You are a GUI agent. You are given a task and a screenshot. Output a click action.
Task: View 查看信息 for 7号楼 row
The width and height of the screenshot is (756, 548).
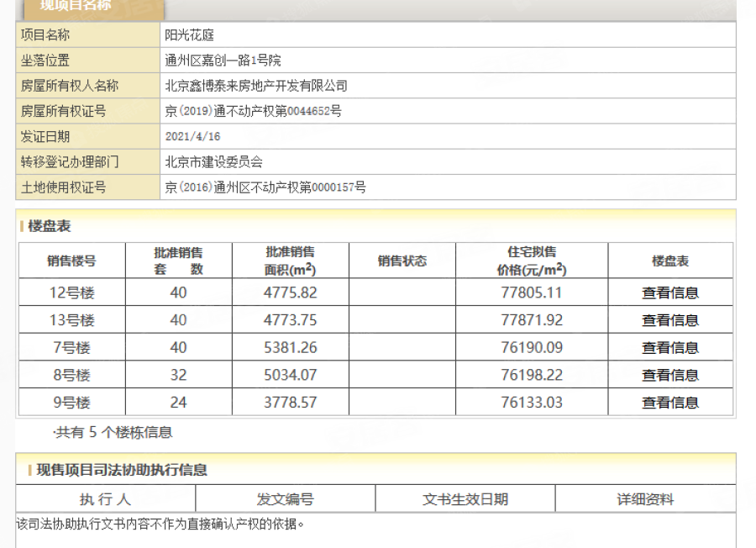click(669, 347)
